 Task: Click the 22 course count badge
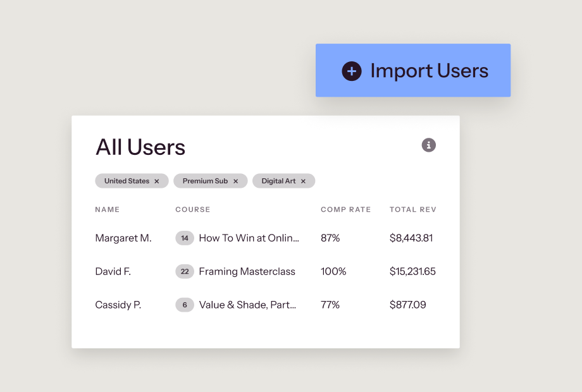coord(185,271)
